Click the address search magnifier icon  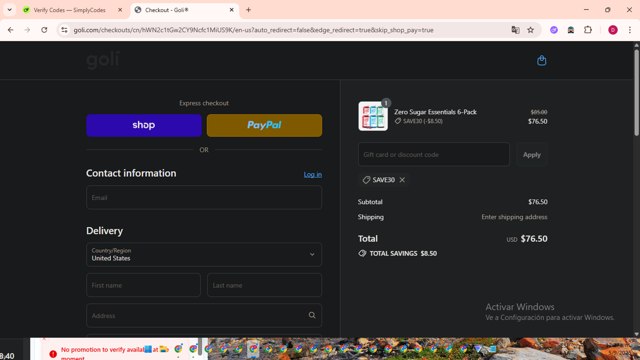(312, 316)
